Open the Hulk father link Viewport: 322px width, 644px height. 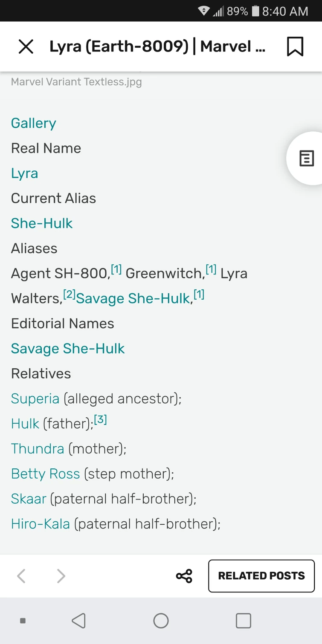tap(25, 424)
